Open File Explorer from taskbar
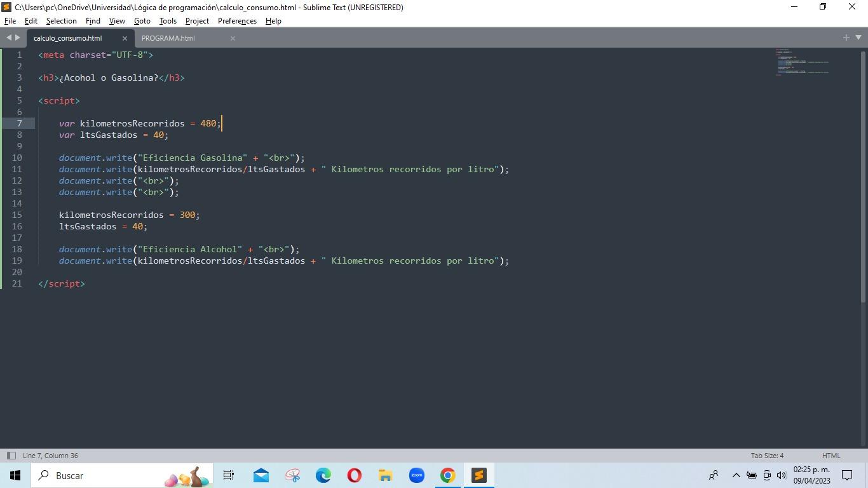 pyautogui.click(x=385, y=475)
